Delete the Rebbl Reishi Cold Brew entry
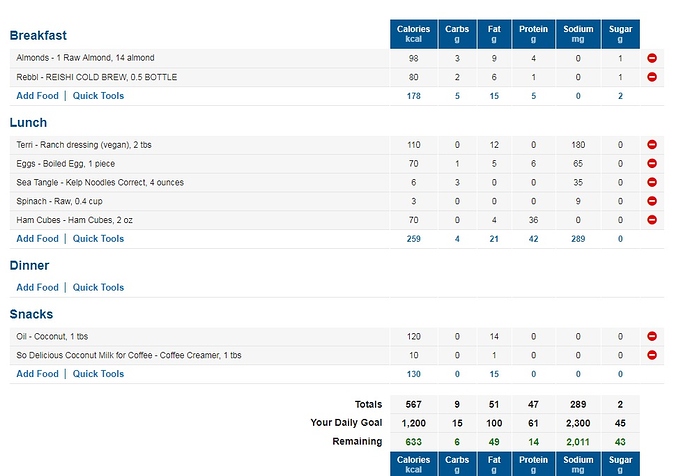 click(x=652, y=77)
